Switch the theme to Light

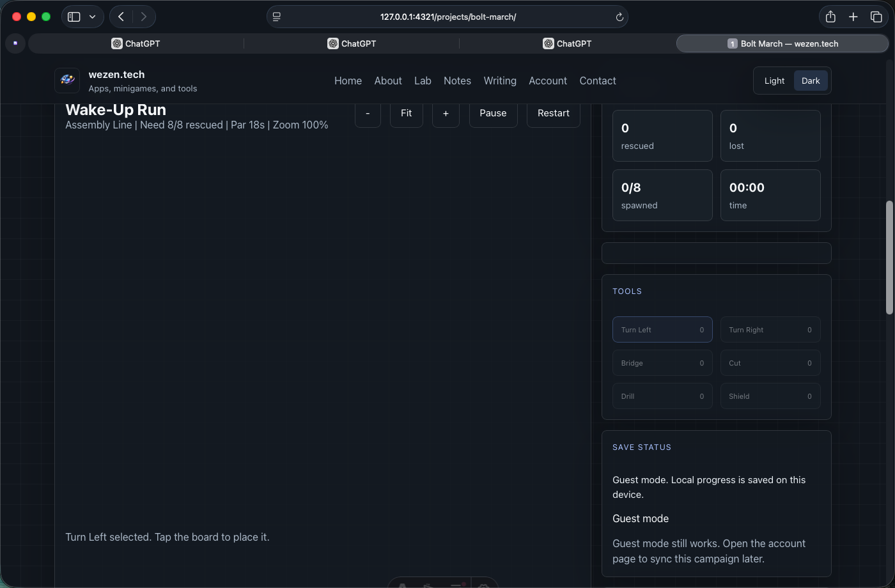(x=774, y=81)
